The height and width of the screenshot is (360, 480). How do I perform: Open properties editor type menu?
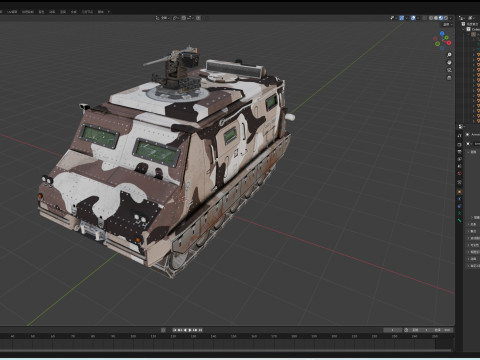point(461,127)
